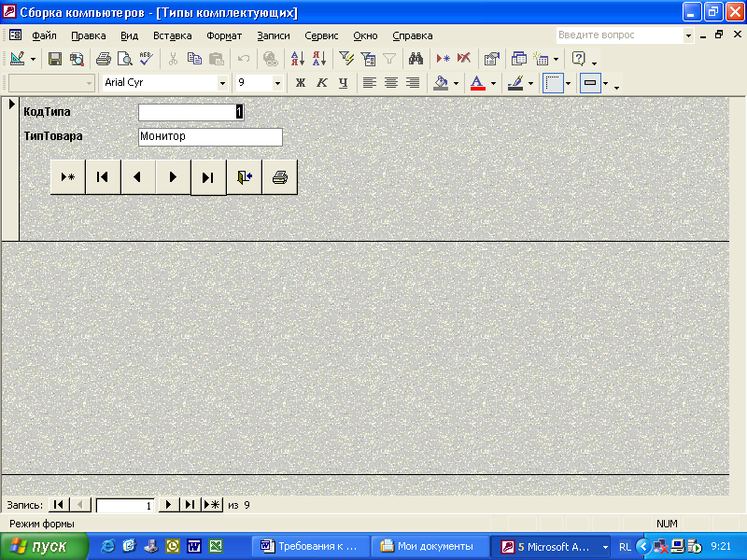Toggle bold formatting (Ж)
This screenshot has width=747, height=560.
300,83
